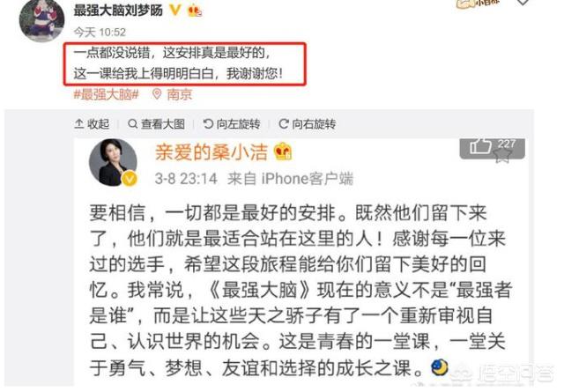The height and width of the screenshot is (392, 564).
Task: Click the membership crown badge beside the V
Action: coord(195,11)
